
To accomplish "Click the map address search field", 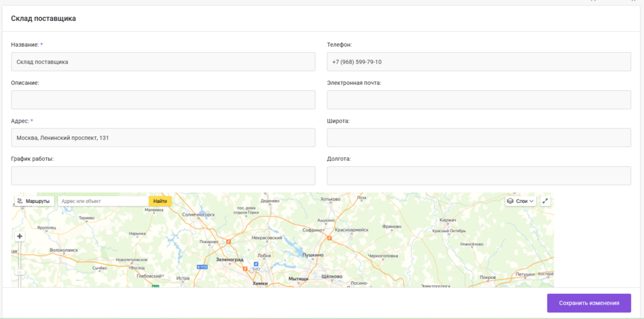I will [103, 201].
